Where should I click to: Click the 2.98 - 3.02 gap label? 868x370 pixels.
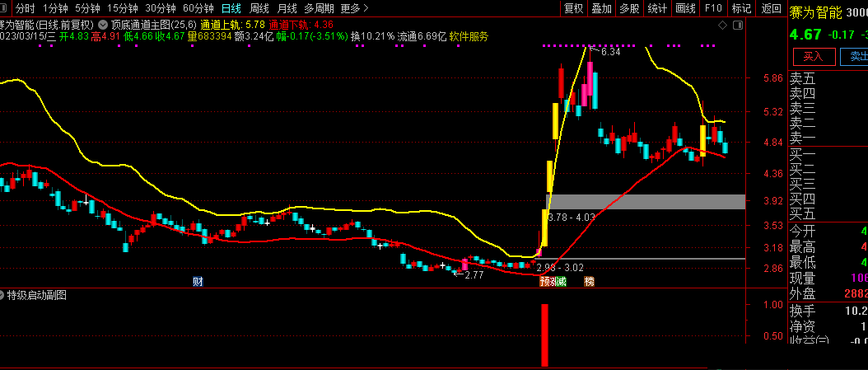click(560, 268)
